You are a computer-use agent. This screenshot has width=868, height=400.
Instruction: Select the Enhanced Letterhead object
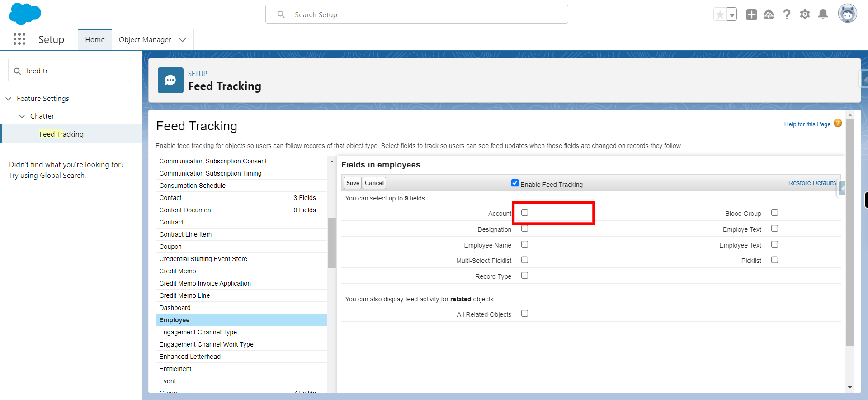pyautogui.click(x=242, y=357)
